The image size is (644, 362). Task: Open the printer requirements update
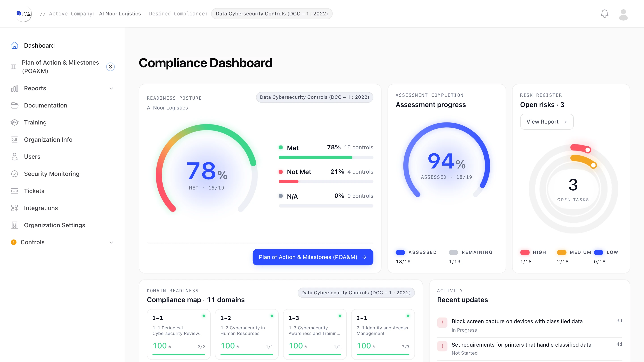click(x=530, y=349)
